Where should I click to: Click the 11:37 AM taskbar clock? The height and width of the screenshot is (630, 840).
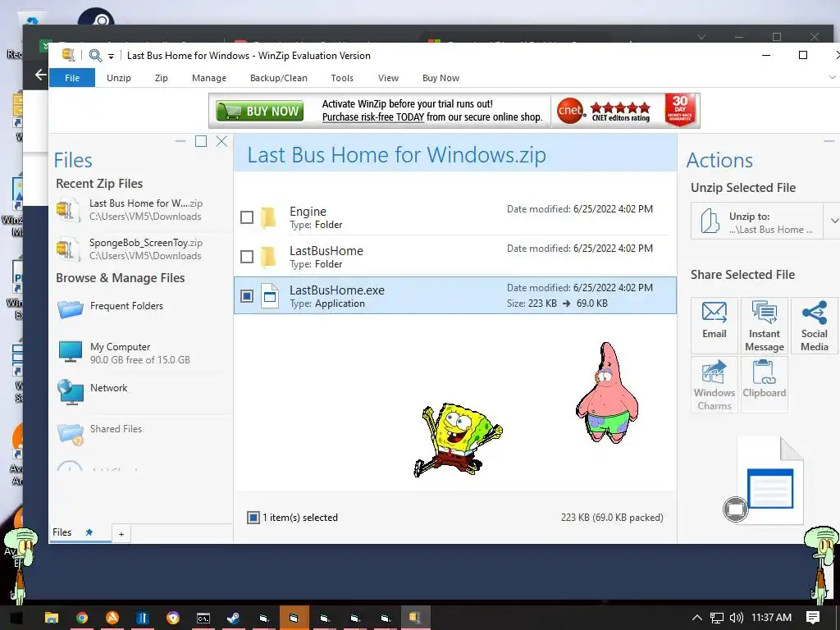click(771, 618)
